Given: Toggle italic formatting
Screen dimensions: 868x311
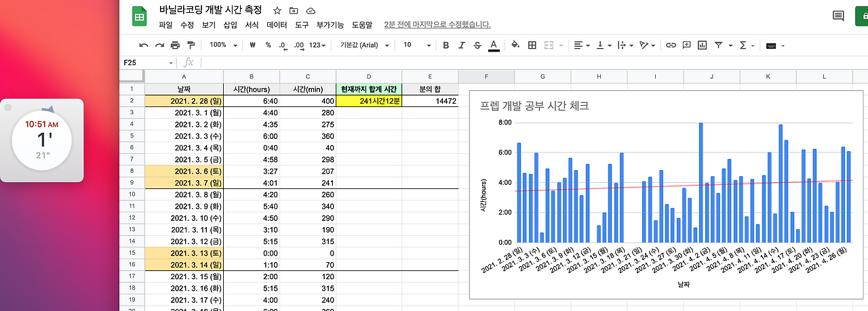Looking at the screenshot, I should [x=462, y=45].
